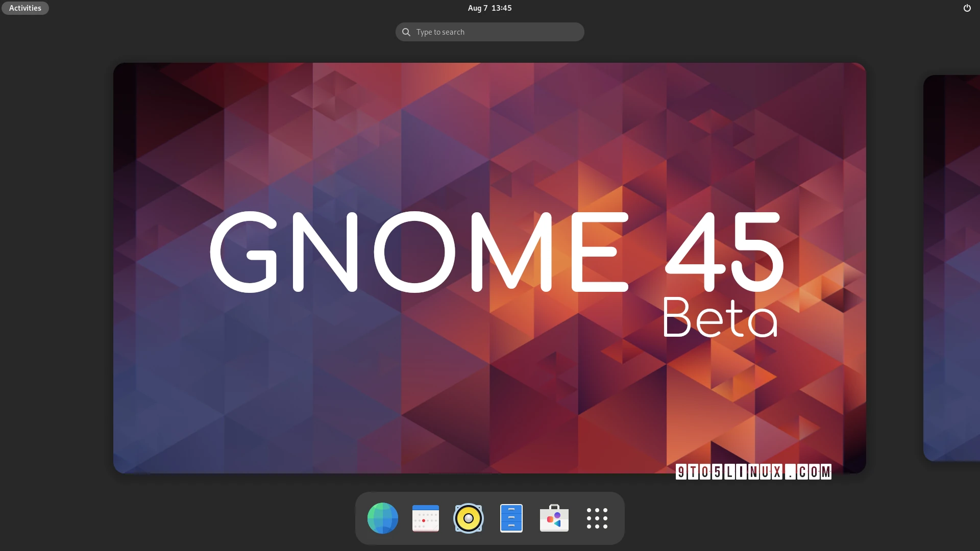Open the Files app from the dash
The image size is (980, 551).
(512, 518)
